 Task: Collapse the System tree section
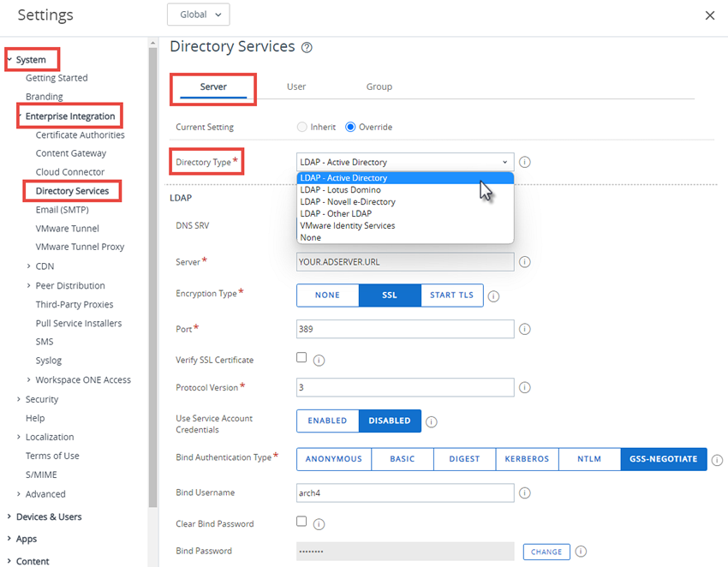pyautogui.click(x=9, y=59)
